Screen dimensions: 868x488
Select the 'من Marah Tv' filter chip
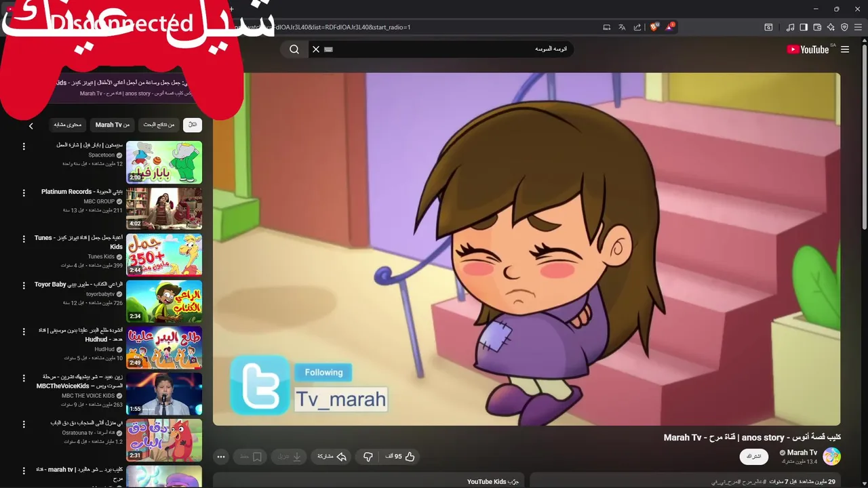point(113,125)
